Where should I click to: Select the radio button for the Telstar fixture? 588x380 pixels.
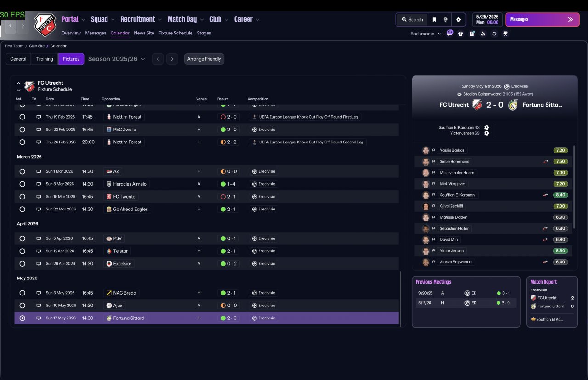[22, 251]
